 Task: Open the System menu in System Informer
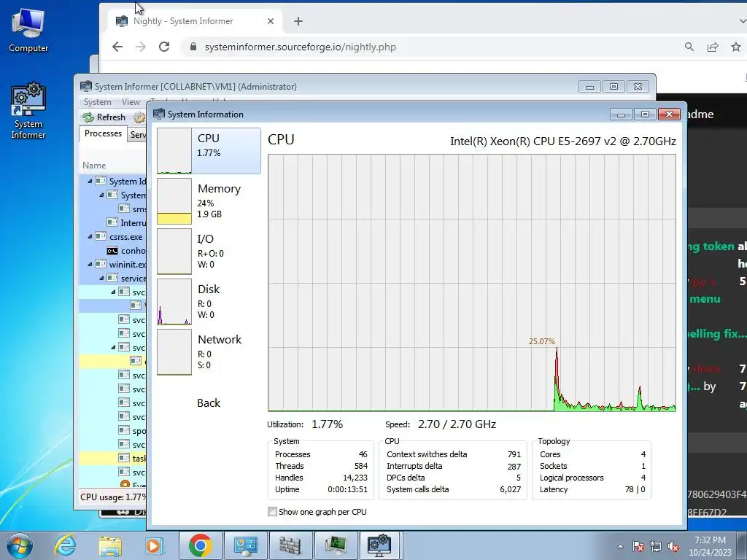click(97, 102)
